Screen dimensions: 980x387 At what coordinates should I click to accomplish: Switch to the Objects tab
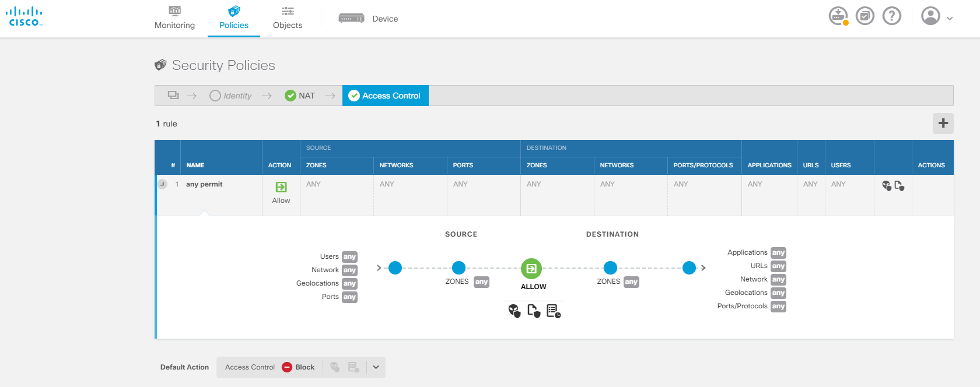click(288, 18)
